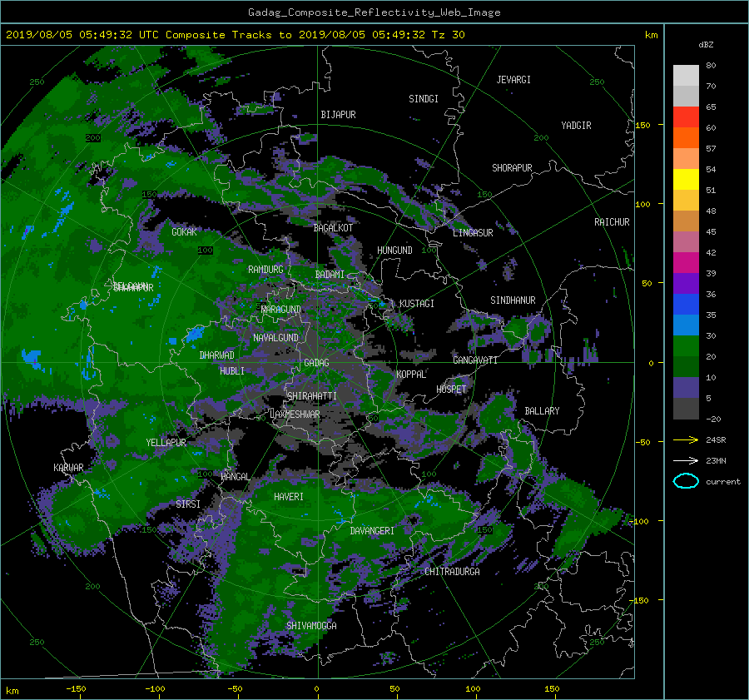Image resolution: width=749 pixels, height=700 pixels.
Task: Select the yellow 54 dBZ color swatch
Action: tap(686, 179)
